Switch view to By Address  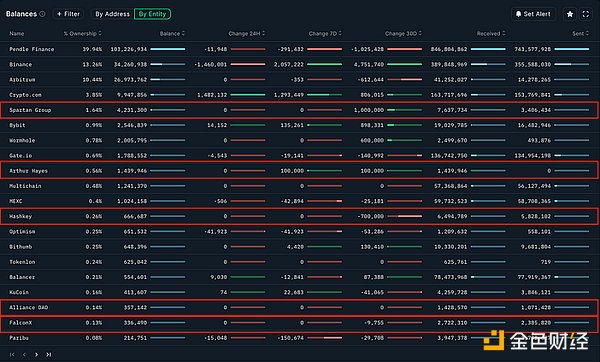(112, 14)
